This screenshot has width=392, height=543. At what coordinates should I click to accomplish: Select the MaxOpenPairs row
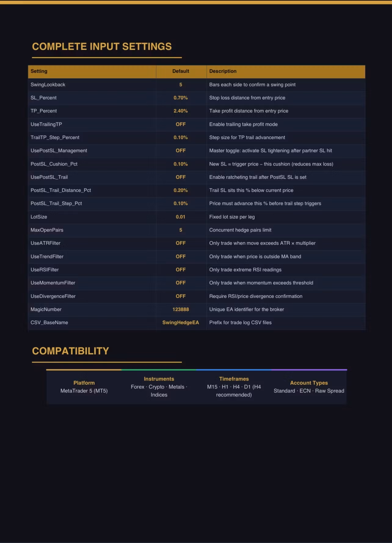click(x=197, y=230)
